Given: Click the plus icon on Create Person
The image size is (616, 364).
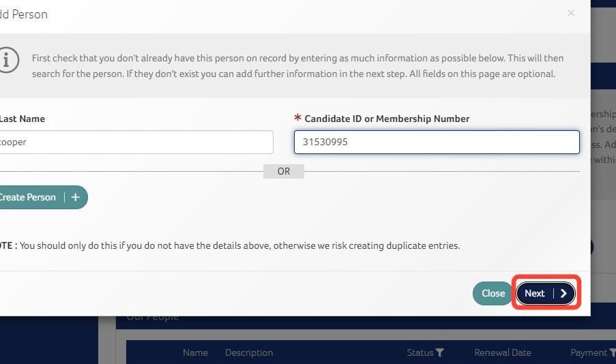Looking at the screenshot, I should 76,197.
